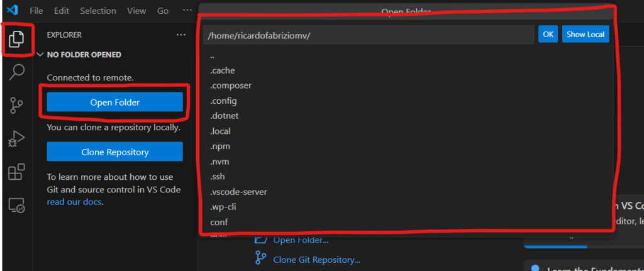Open the Go menu
This screenshot has height=271, width=644.
pos(163,11)
